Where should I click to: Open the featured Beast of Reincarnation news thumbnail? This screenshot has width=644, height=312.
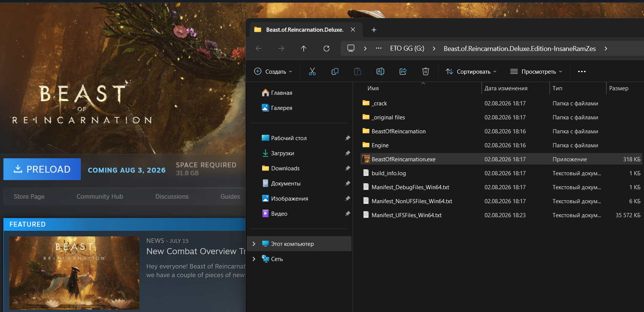pos(74,273)
